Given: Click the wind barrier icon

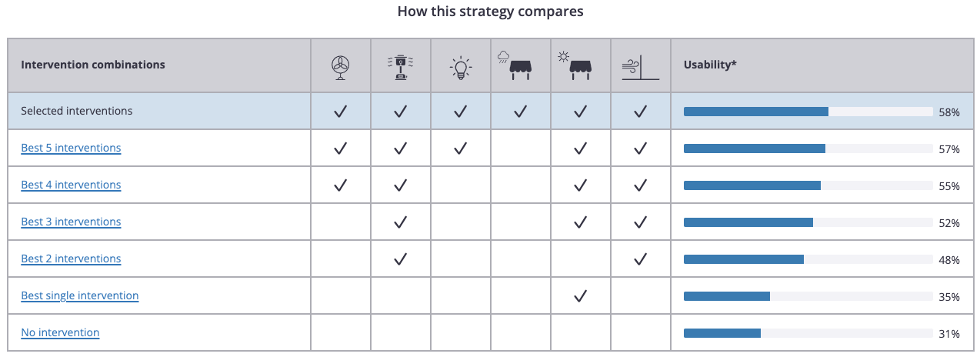Looking at the screenshot, I should [x=640, y=68].
